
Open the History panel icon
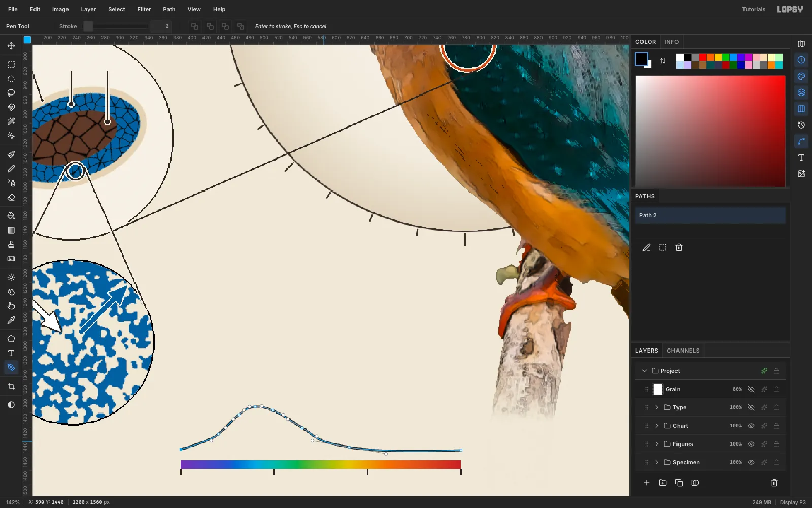[801, 125]
